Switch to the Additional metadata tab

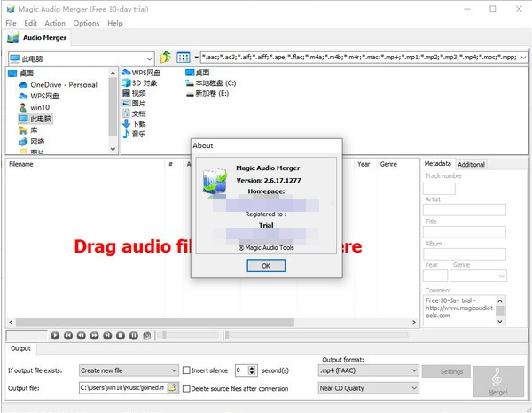(x=471, y=164)
